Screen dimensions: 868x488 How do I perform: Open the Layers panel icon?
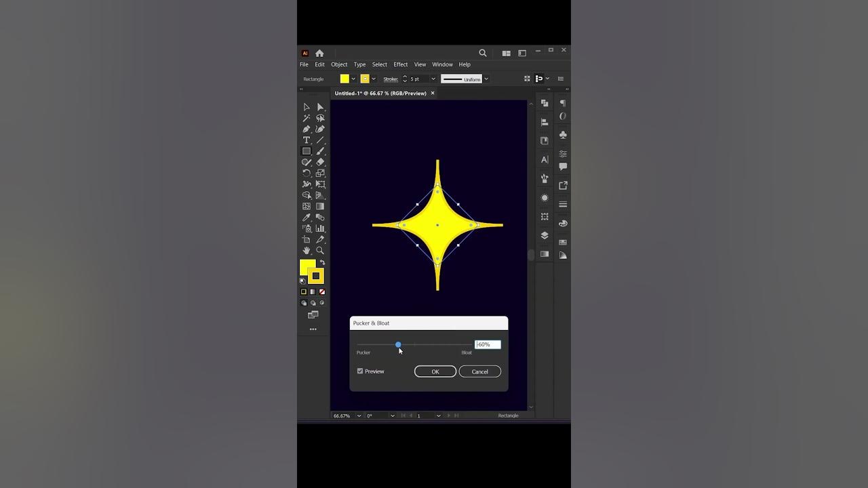tap(545, 235)
